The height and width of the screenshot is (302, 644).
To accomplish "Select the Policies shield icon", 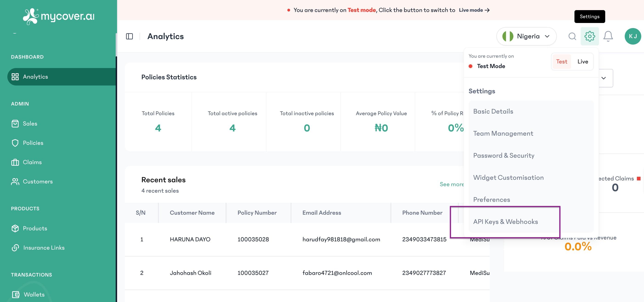I will point(15,143).
